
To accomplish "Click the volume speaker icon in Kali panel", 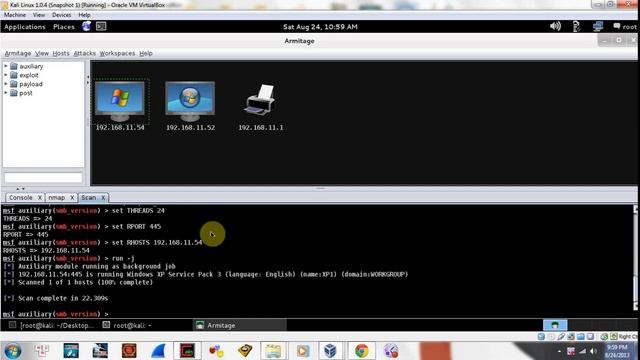I will pos(556,27).
